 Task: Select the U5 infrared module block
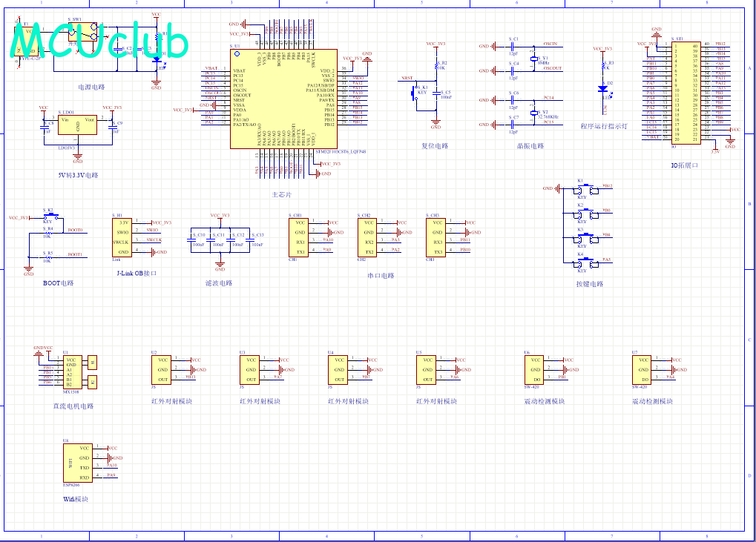pyautogui.click(x=426, y=370)
